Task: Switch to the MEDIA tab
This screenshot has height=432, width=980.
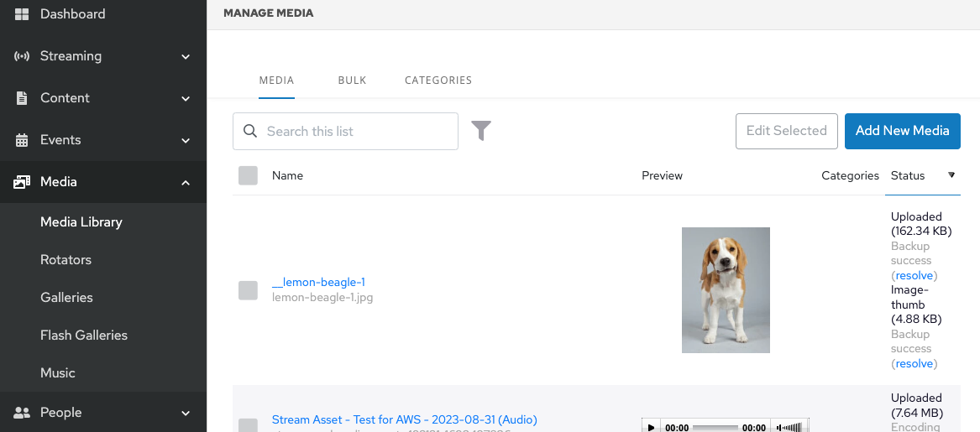Action: 276,81
